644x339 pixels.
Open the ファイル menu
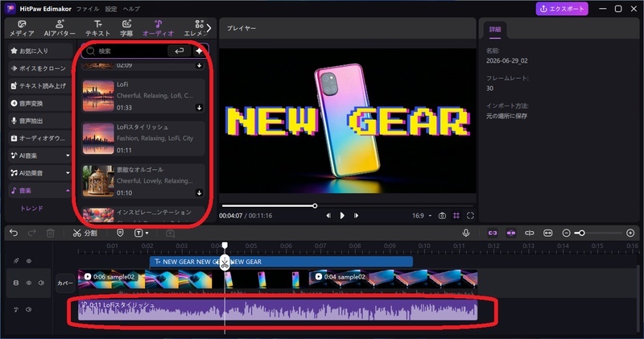coord(88,9)
